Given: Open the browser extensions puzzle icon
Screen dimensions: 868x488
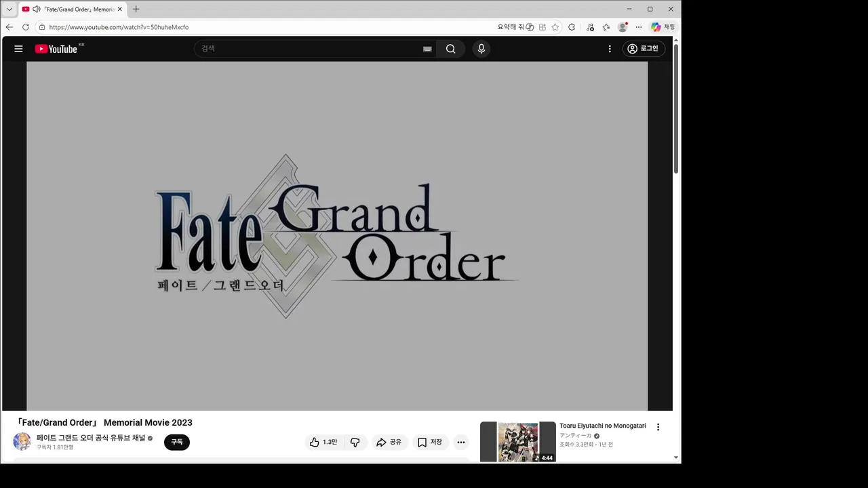Looking at the screenshot, I should point(572,27).
